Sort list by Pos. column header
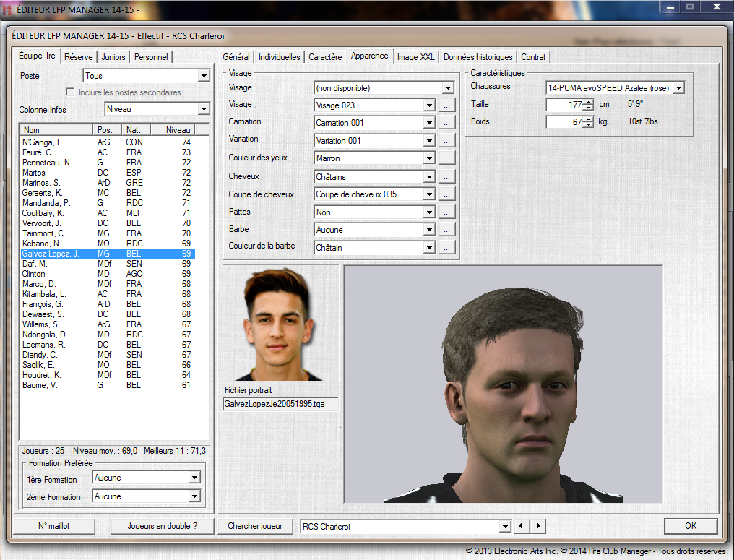Image resolution: width=734 pixels, height=560 pixels. tap(107, 129)
